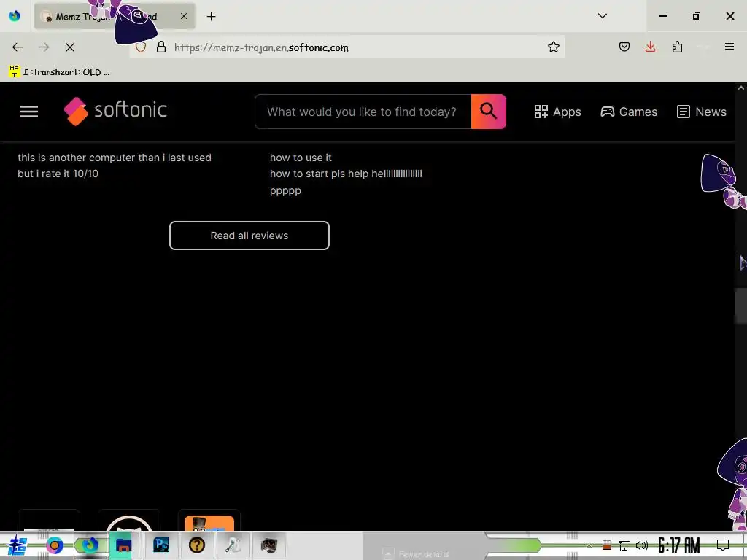Open the clock showing 6:17 AM
Screen dimensions: 747x560
(679, 545)
